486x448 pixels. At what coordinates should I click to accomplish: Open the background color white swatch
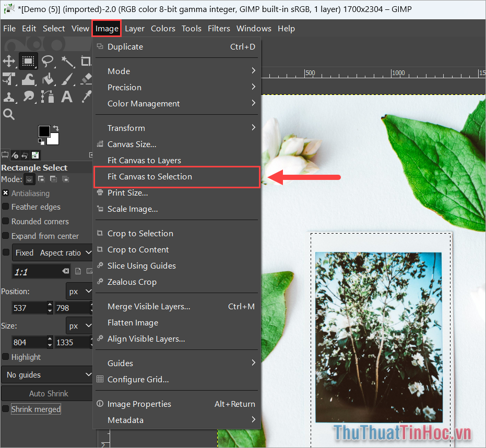pos(54,140)
